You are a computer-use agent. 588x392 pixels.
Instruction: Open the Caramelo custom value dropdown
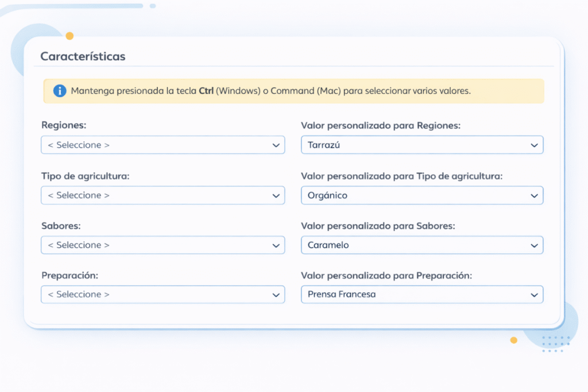[x=422, y=245]
